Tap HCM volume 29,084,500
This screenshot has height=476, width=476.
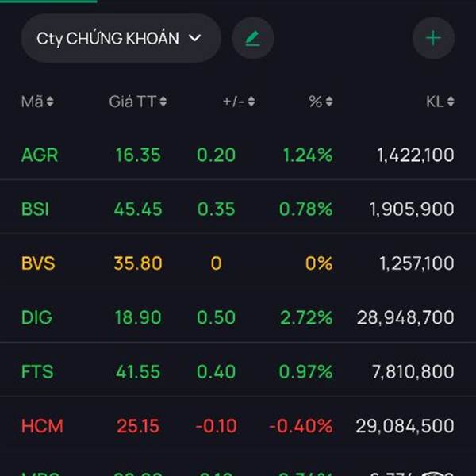405,425
